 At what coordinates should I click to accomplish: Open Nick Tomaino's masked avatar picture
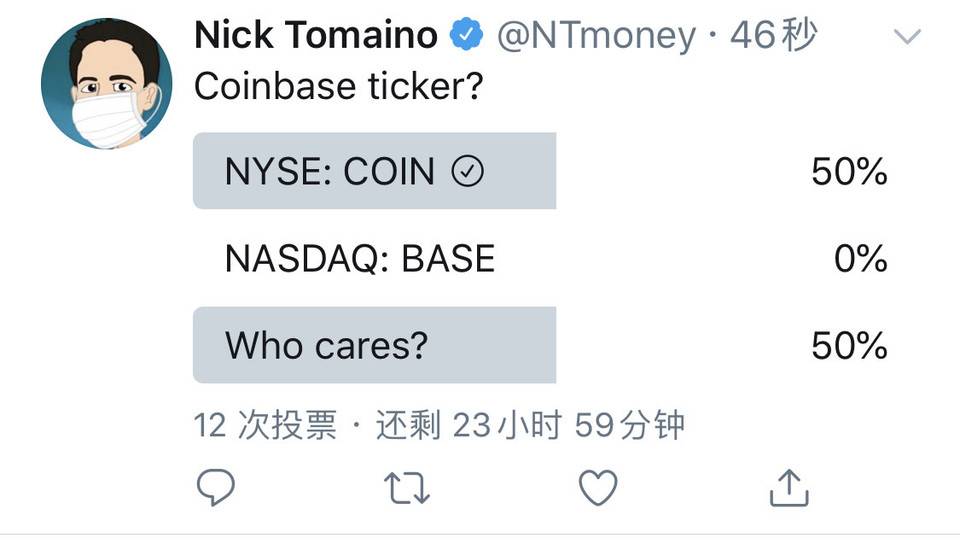click(x=101, y=84)
